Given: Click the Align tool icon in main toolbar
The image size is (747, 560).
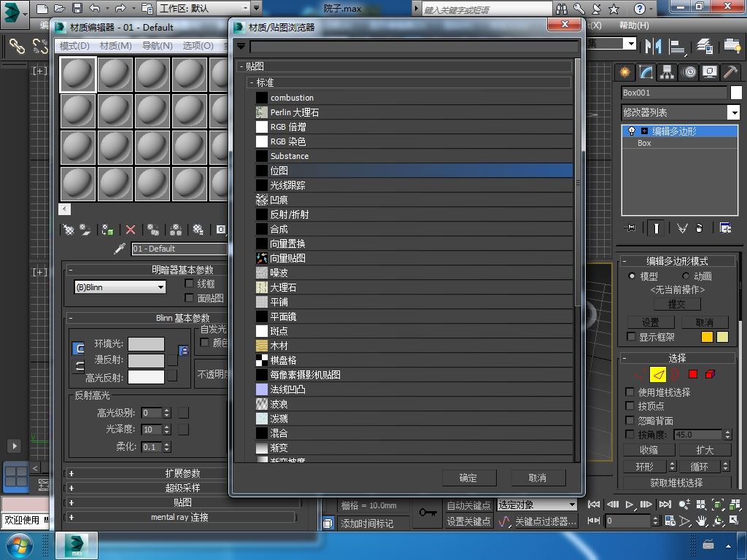Looking at the screenshot, I should pos(676,46).
